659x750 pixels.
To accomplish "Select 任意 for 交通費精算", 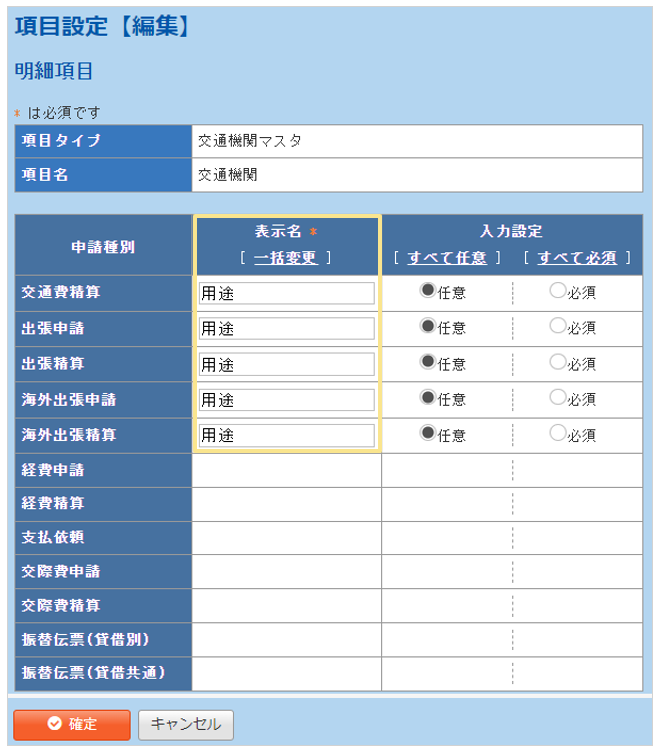I will [428, 291].
